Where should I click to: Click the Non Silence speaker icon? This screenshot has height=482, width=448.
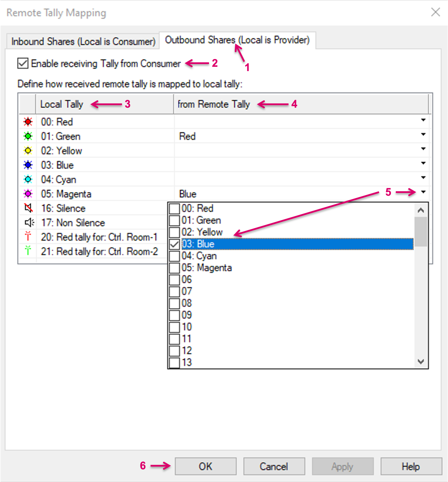tap(29, 222)
